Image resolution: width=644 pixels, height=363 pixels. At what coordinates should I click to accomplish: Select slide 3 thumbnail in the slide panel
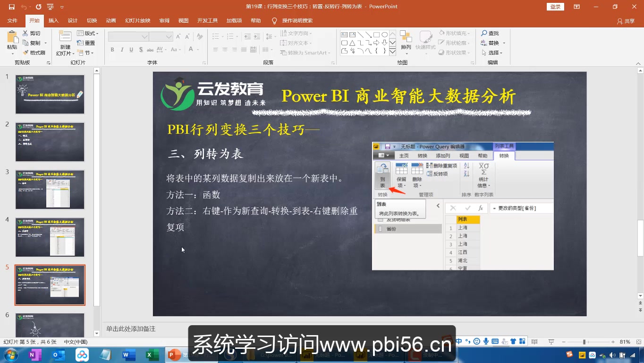tap(50, 190)
